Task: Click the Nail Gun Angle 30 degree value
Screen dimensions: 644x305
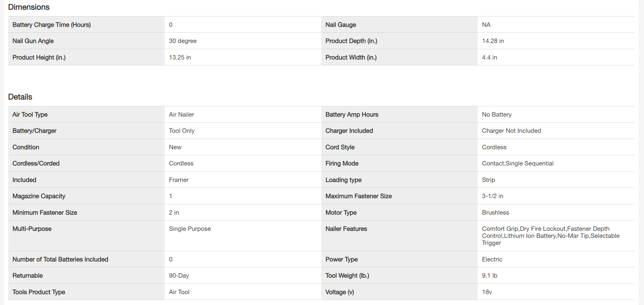Action: click(x=183, y=41)
